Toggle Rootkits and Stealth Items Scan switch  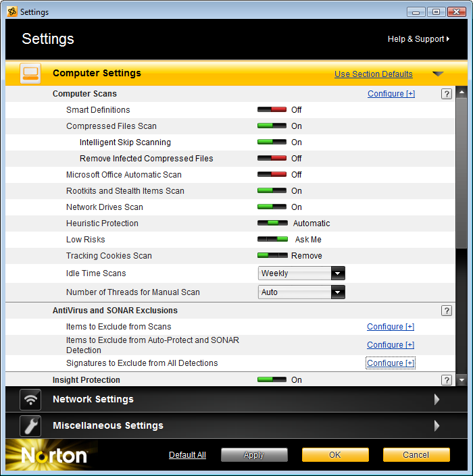click(272, 190)
